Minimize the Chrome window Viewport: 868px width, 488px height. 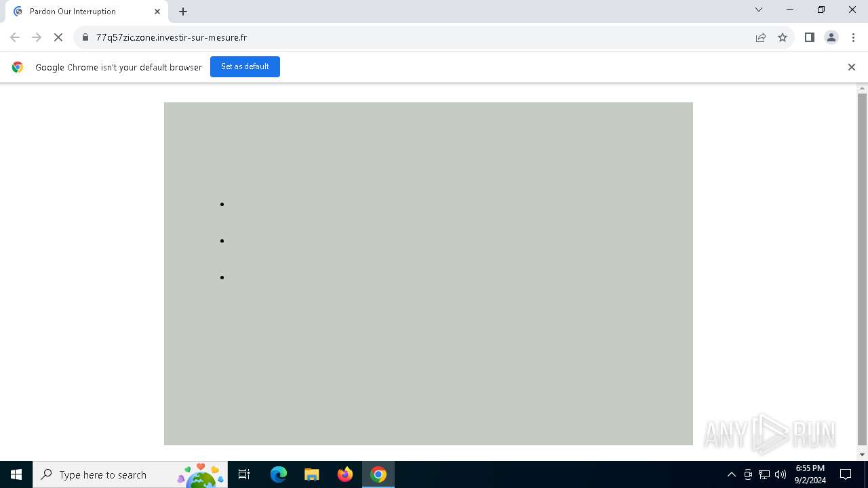pyautogui.click(x=790, y=9)
